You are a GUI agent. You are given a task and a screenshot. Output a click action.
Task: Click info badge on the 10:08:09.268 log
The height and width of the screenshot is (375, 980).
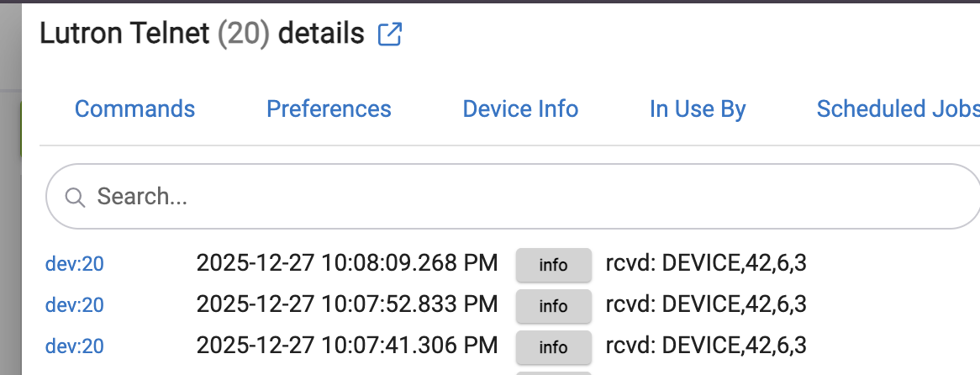(553, 265)
